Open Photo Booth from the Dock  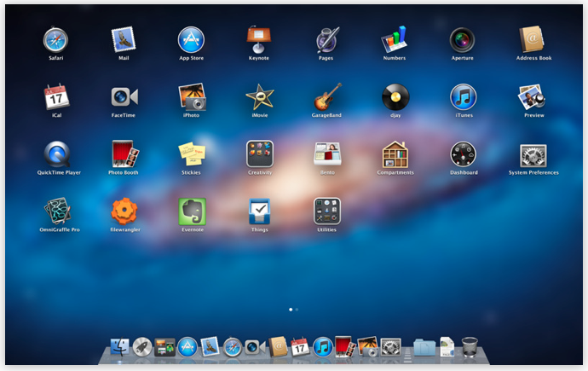(345, 346)
